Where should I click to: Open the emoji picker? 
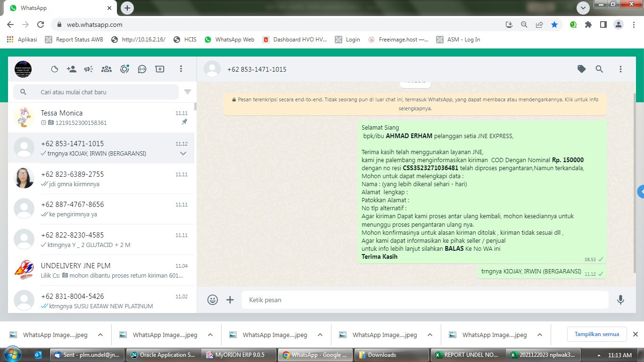point(213,300)
